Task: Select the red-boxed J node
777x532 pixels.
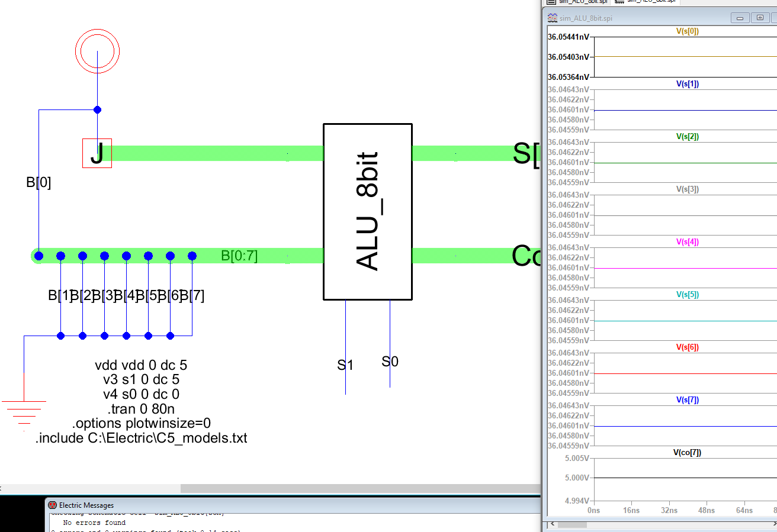Action: (x=97, y=154)
